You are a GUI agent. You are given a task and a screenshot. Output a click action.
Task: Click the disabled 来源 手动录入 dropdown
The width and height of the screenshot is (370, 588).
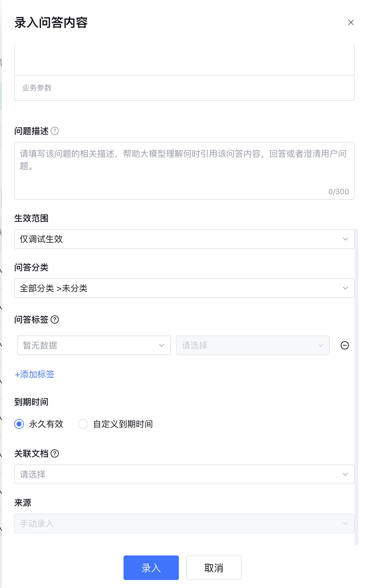pyautogui.click(x=184, y=523)
